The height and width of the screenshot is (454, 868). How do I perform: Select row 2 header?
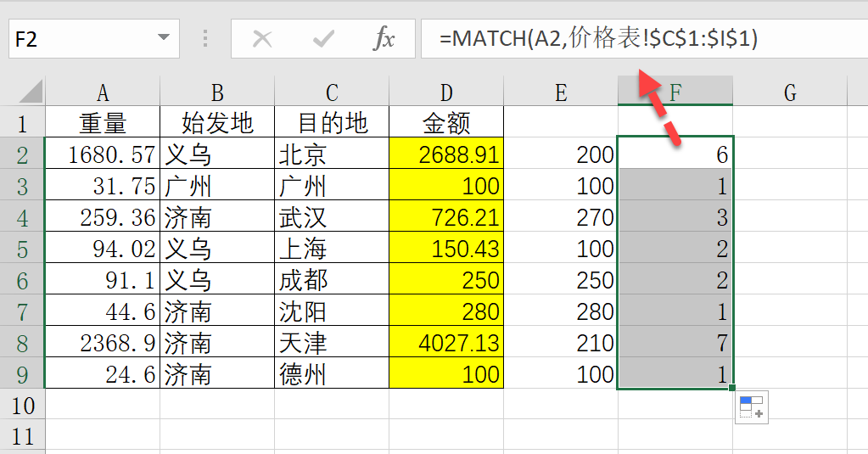(22, 154)
